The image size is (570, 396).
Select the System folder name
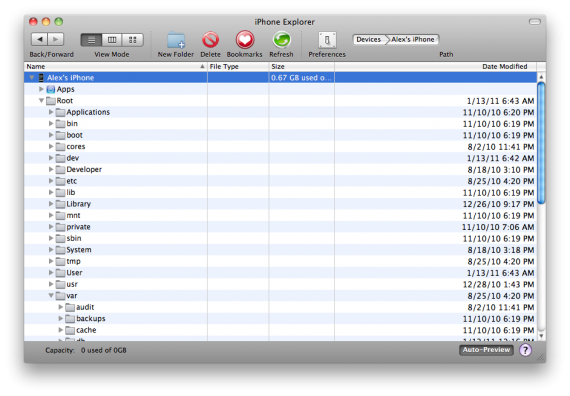79,250
